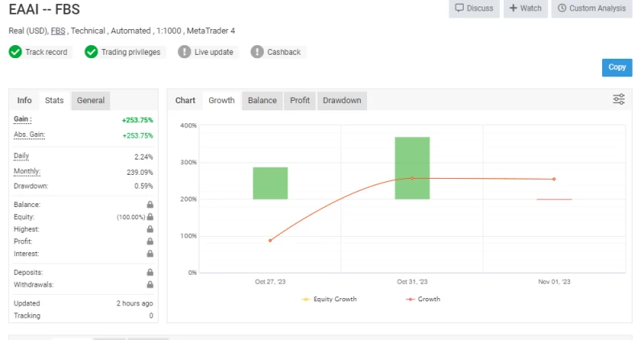The image size is (644, 340).
Task: Add system to watchlist with Watch button
Action: pos(525,8)
